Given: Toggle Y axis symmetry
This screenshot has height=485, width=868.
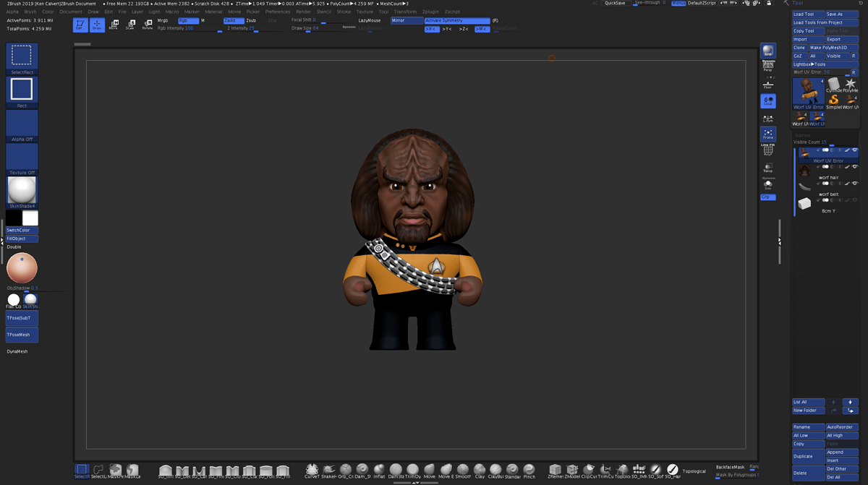Looking at the screenshot, I should [x=448, y=29].
